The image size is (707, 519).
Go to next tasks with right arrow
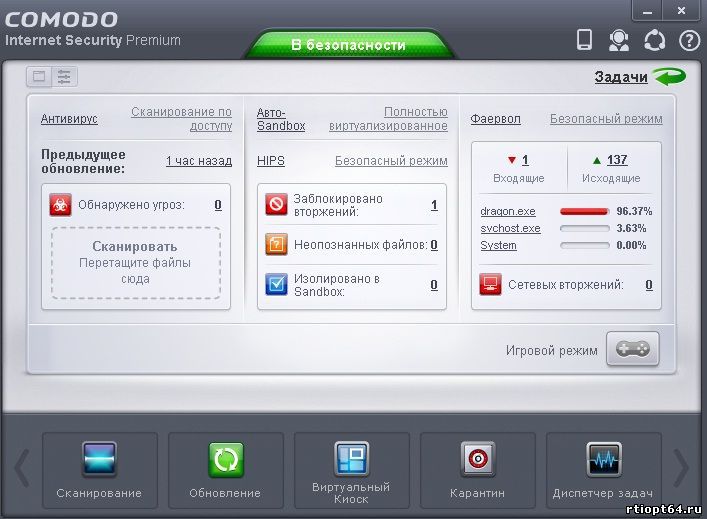coord(681,469)
